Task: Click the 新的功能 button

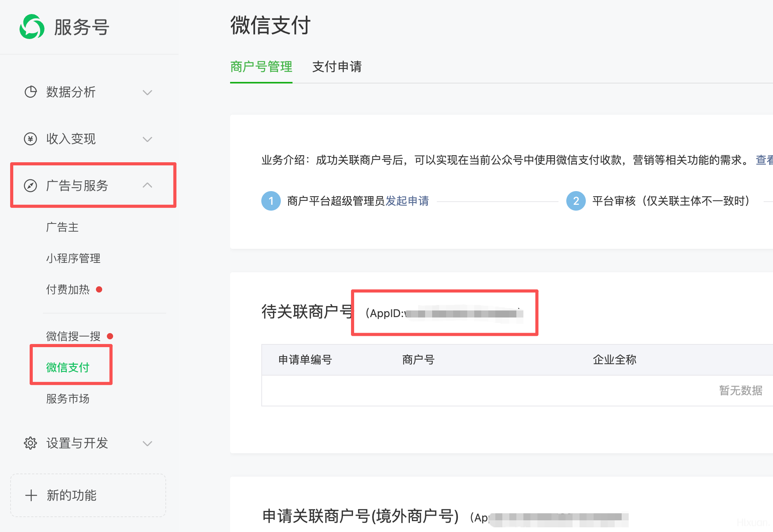Action: (88, 495)
